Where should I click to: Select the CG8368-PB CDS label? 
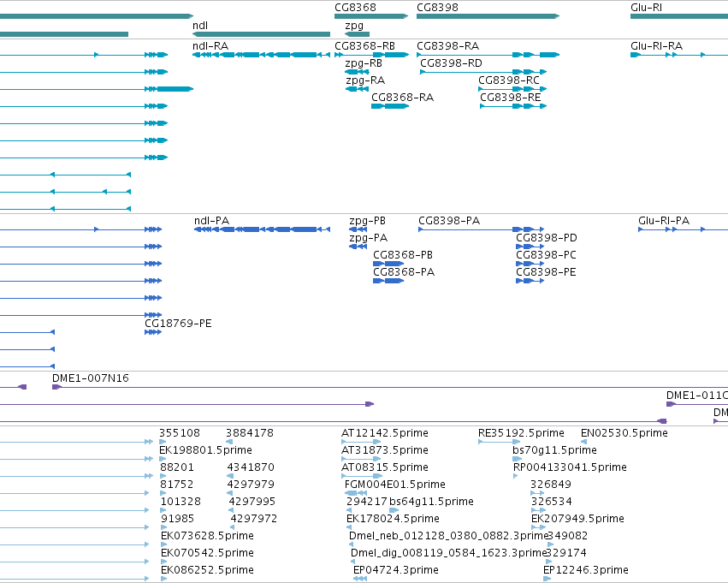click(403, 255)
